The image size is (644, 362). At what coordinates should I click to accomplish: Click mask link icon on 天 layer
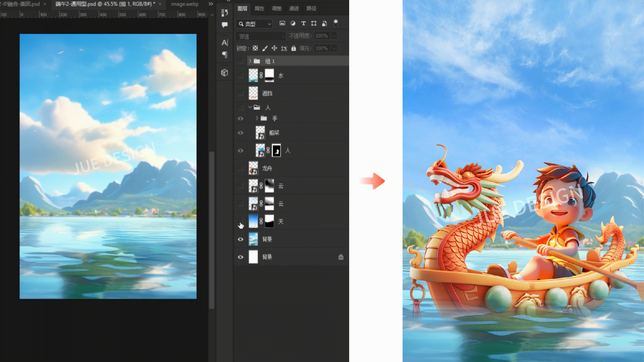[261, 221]
